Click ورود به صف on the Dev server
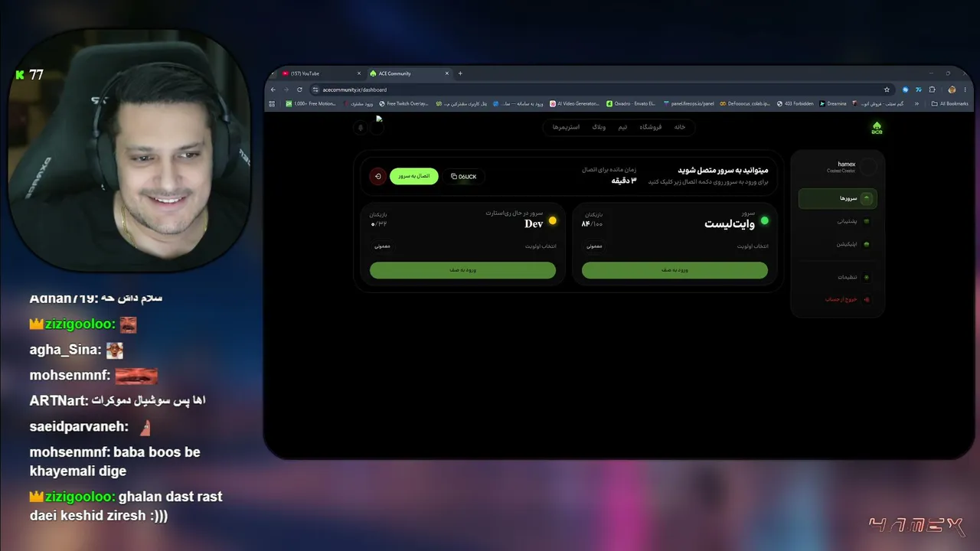Screen dimensions: 980x551 click(x=462, y=270)
